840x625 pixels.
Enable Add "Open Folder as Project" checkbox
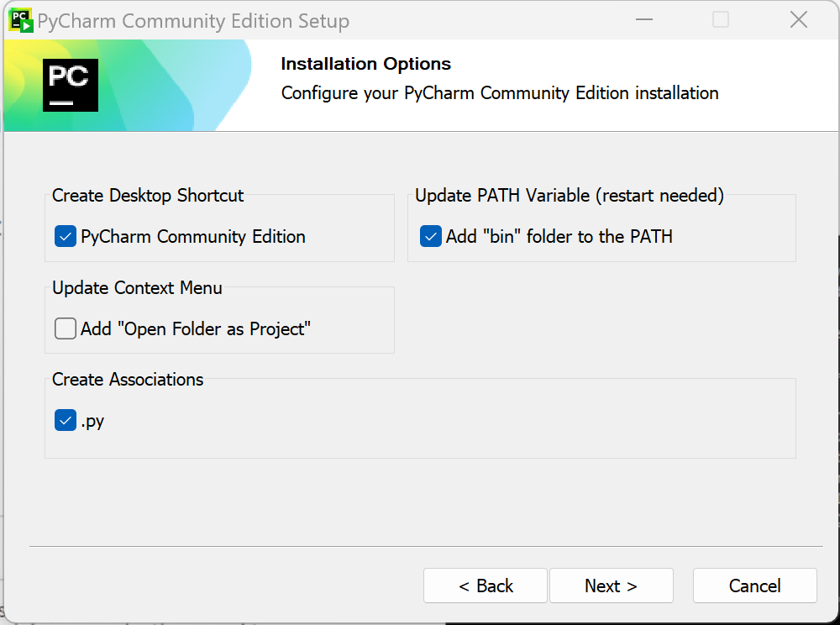coord(66,329)
